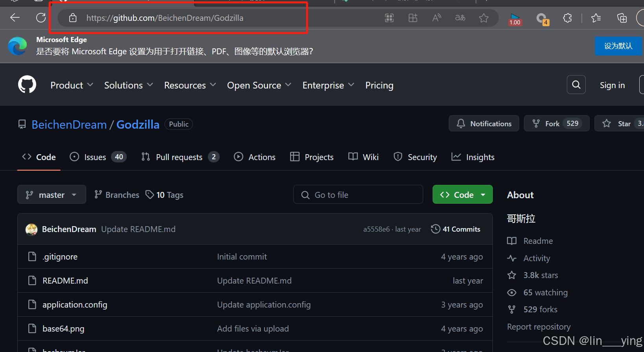This screenshot has height=352, width=644.
Task: Go to GitHub homepage via the octocat logo
Action: pyautogui.click(x=27, y=85)
